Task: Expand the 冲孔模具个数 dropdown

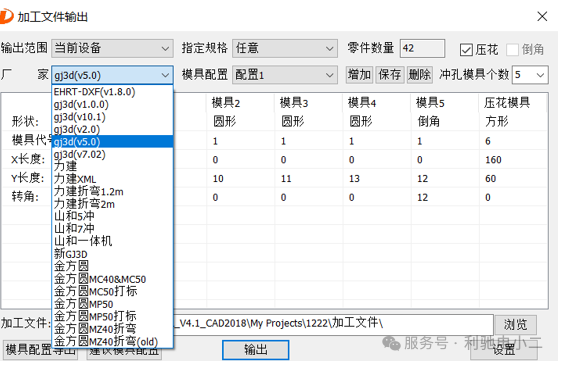Action: [x=530, y=75]
